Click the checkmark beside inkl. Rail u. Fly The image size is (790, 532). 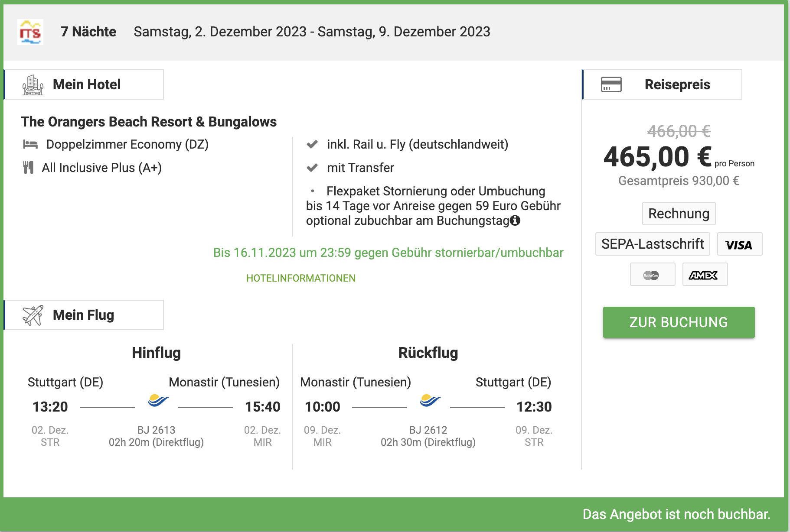[x=312, y=144]
